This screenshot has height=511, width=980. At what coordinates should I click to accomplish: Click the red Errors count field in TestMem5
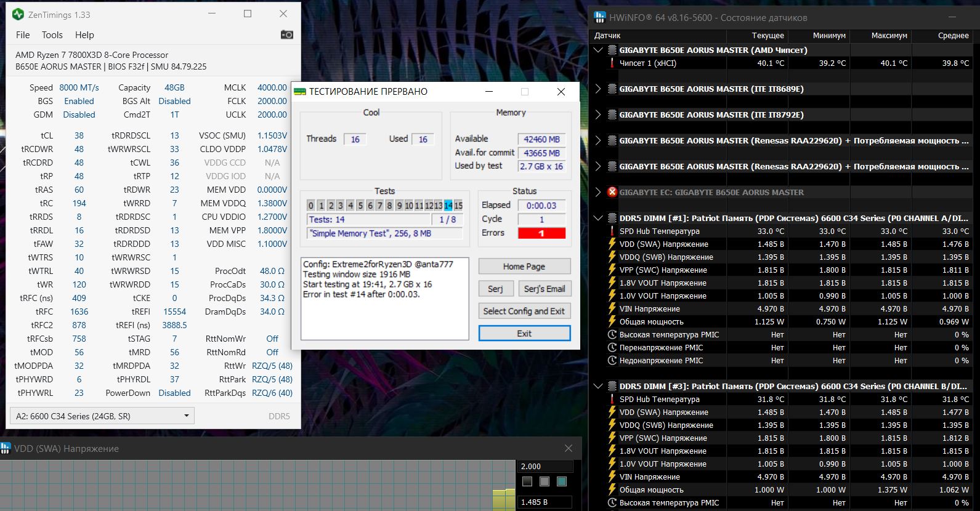coord(541,233)
